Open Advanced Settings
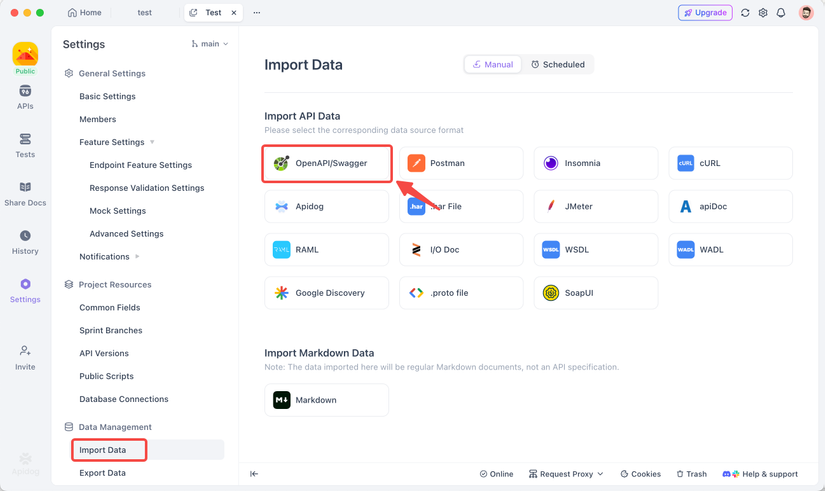Viewport: 825px width, 491px height. click(126, 234)
